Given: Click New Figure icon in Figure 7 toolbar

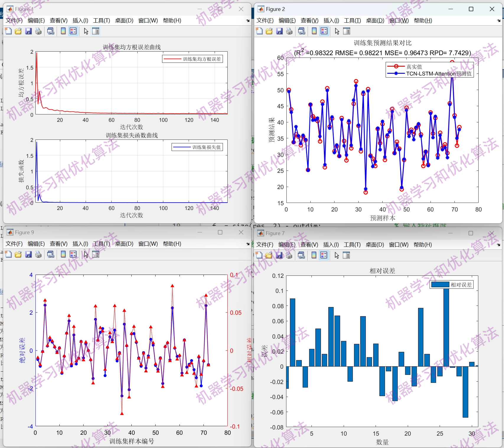Looking at the screenshot, I should pyautogui.click(x=259, y=255).
